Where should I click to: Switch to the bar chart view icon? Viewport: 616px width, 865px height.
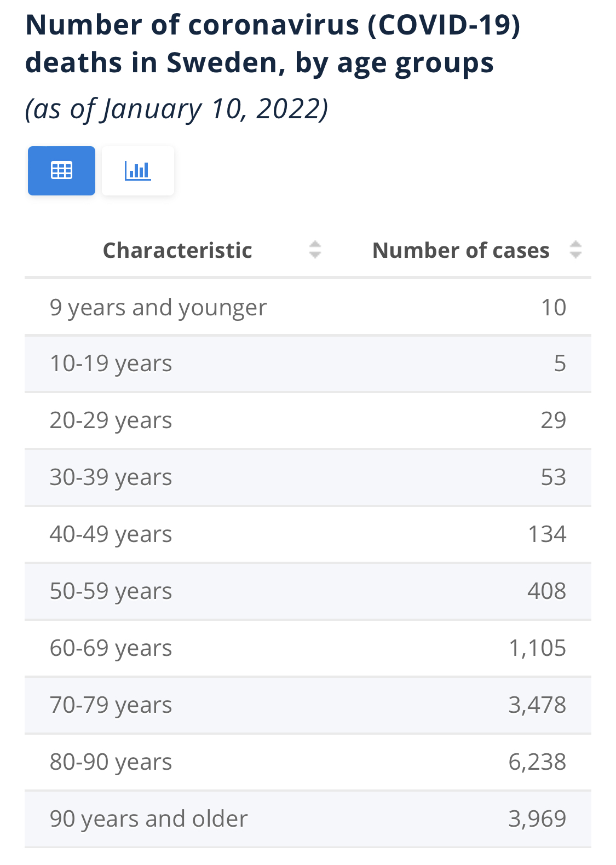click(x=137, y=171)
